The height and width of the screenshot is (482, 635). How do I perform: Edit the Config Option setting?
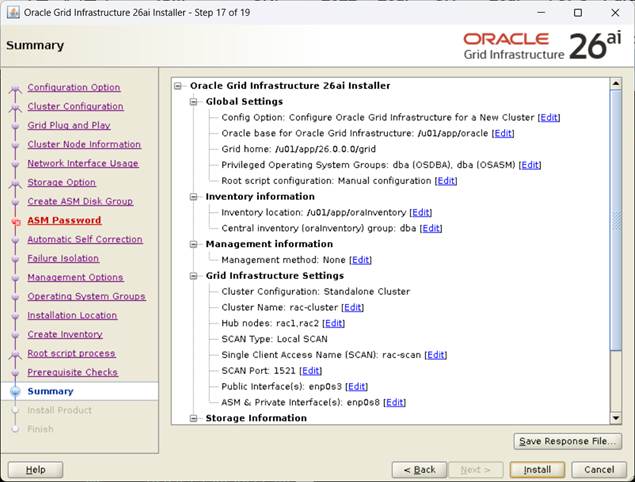point(549,117)
